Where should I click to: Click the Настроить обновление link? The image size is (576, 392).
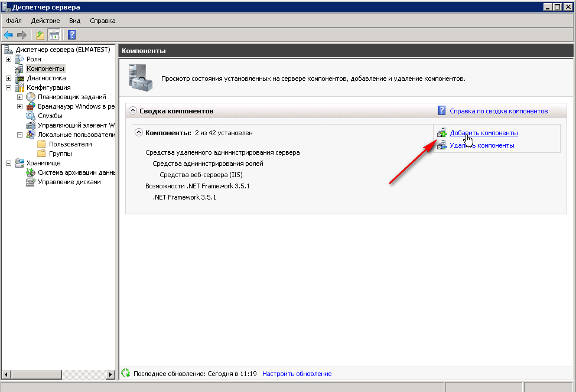tap(297, 374)
